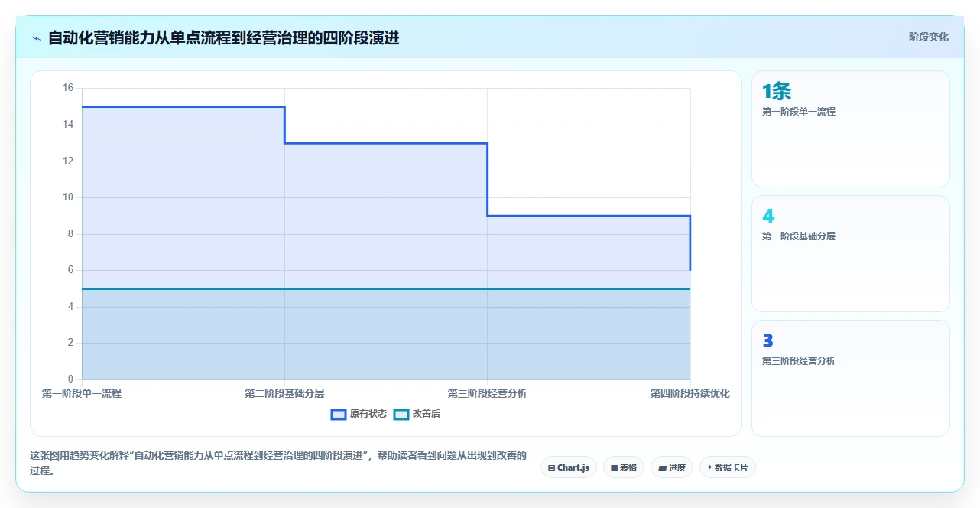Click the 第四阶段持续优化 x-axis label

click(x=690, y=393)
